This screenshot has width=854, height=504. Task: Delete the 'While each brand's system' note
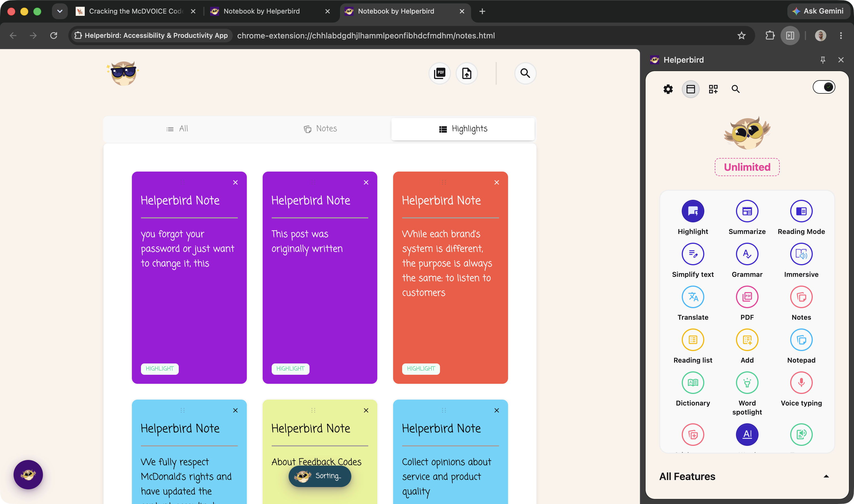(x=496, y=182)
